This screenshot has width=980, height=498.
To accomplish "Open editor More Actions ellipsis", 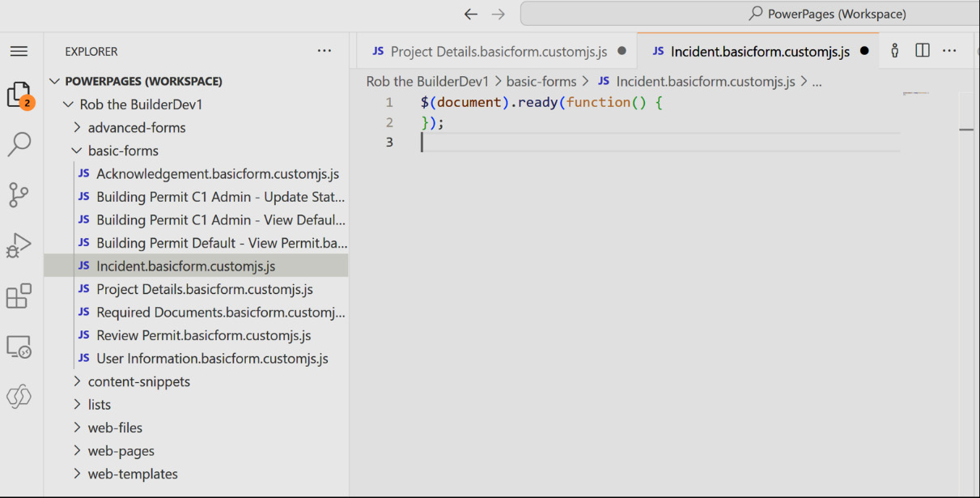I will pos(950,50).
